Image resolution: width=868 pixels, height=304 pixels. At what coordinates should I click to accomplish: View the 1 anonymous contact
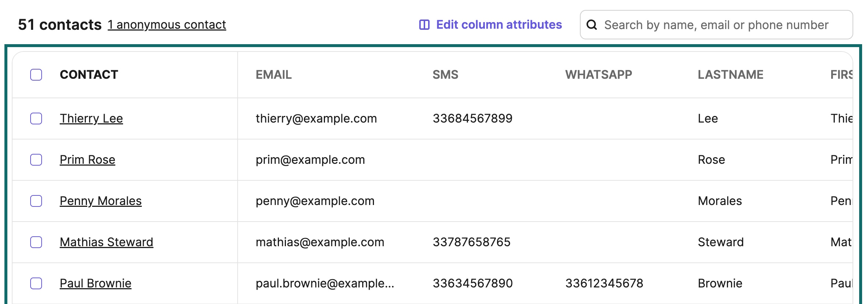167,24
